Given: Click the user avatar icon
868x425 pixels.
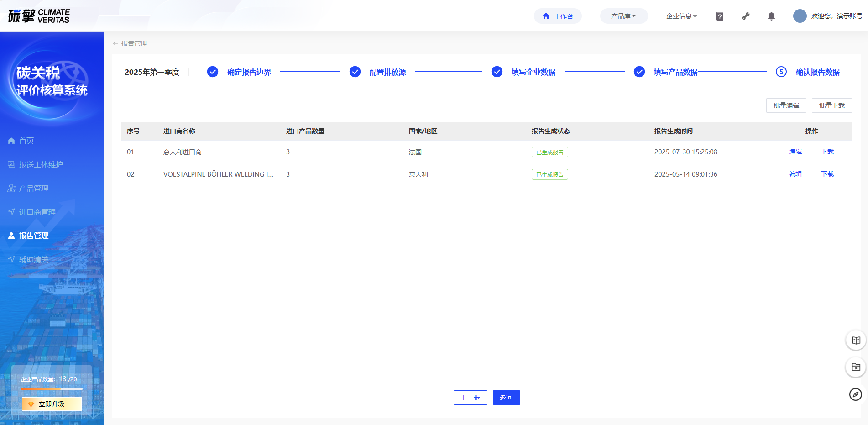Looking at the screenshot, I should pyautogui.click(x=800, y=16).
